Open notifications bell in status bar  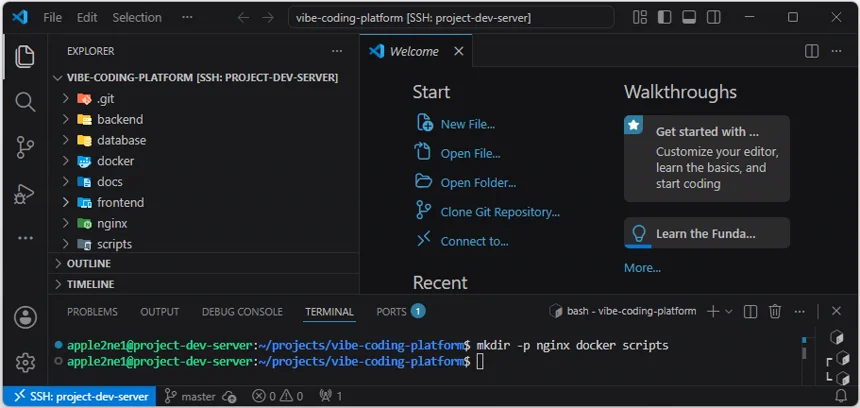(x=841, y=396)
